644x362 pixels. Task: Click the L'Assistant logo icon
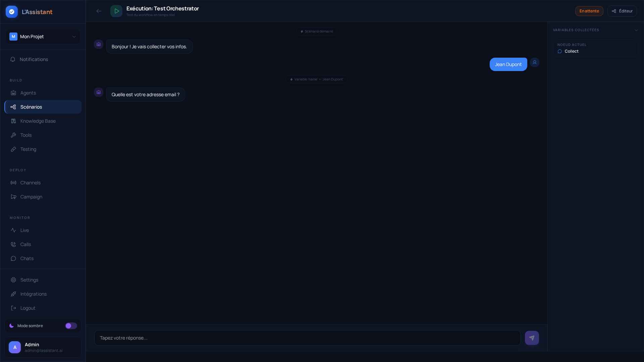[x=12, y=12]
